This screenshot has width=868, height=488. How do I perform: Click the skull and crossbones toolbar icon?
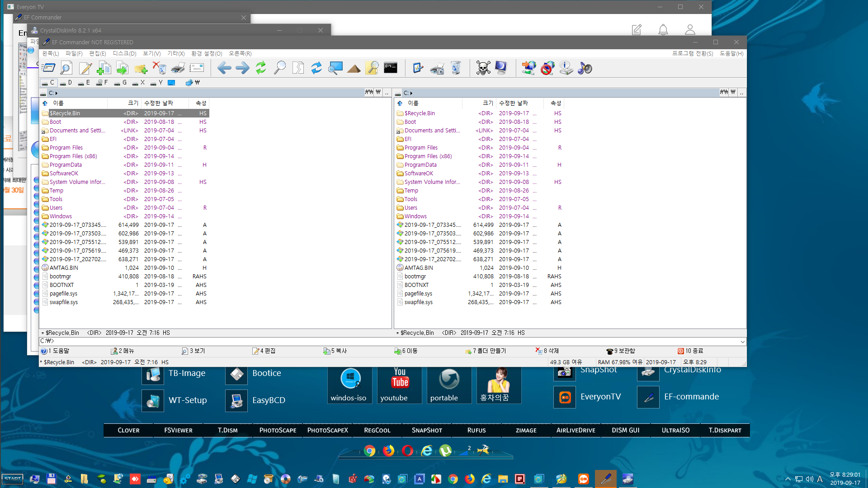(483, 68)
